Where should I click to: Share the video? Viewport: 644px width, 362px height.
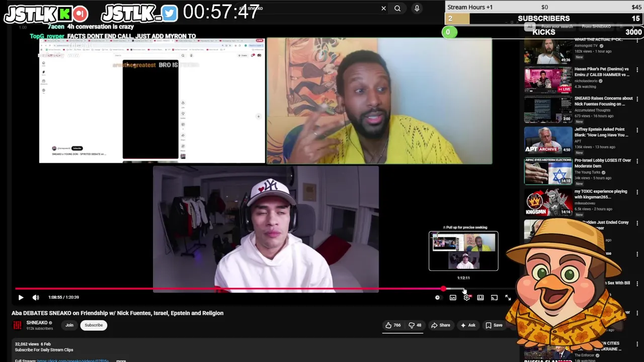[441, 325]
